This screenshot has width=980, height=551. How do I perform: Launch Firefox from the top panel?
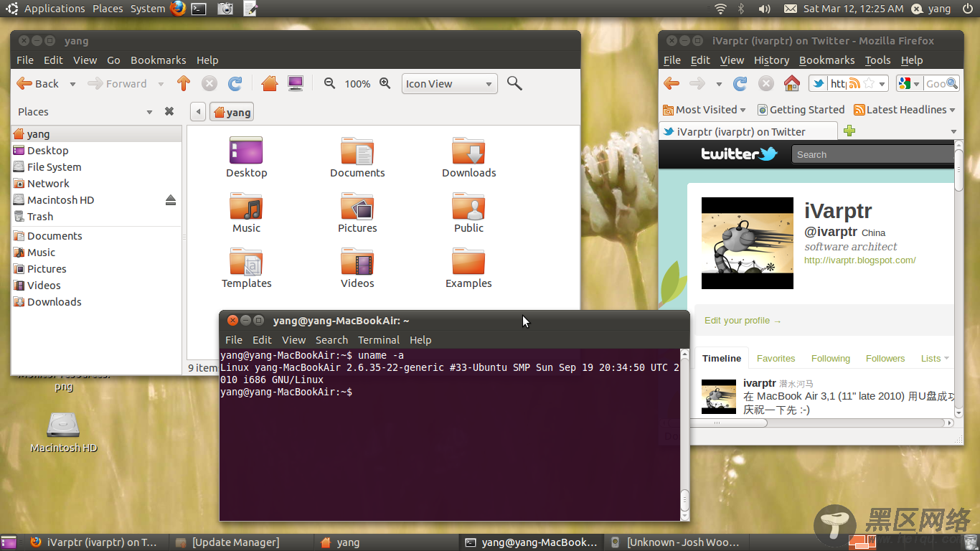click(178, 9)
